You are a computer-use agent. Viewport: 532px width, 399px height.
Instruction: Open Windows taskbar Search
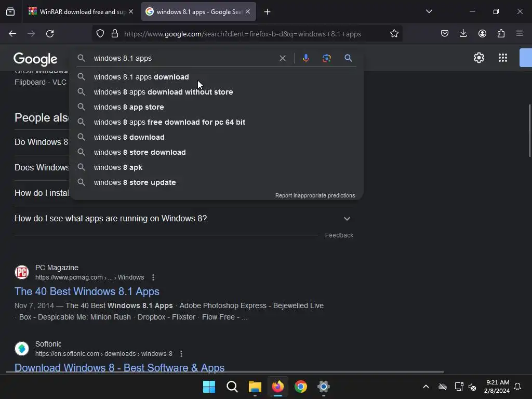pos(232,387)
